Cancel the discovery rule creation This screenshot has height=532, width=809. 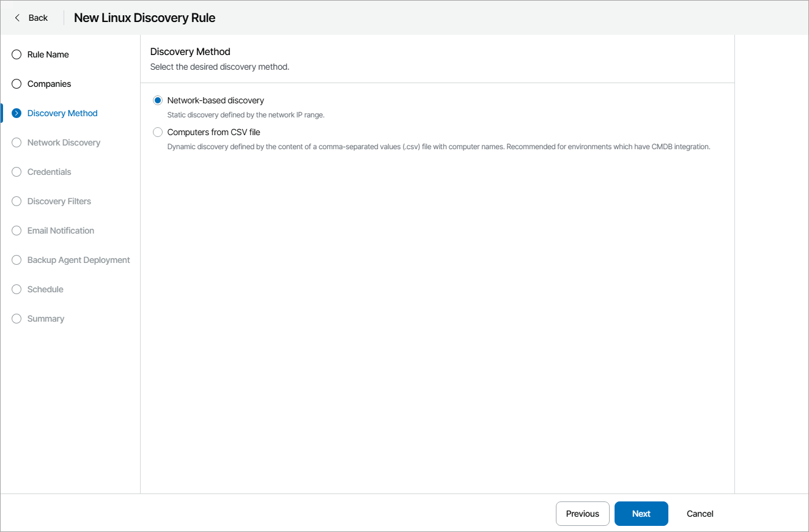pyautogui.click(x=699, y=514)
